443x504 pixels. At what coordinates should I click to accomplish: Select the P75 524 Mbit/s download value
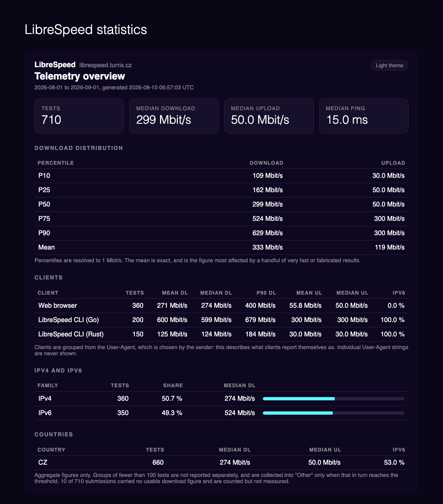267,219
